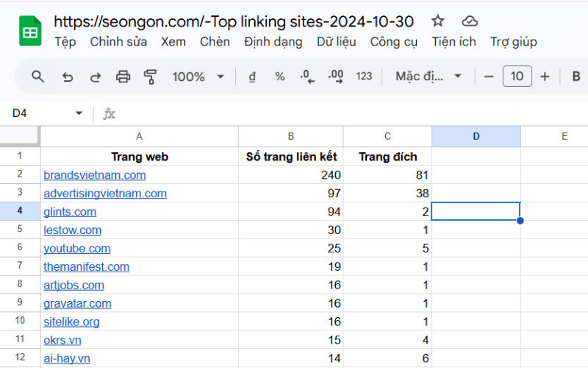Image resolution: width=588 pixels, height=368 pixels.
Task: Open the Tệp menu
Action: (65, 42)
